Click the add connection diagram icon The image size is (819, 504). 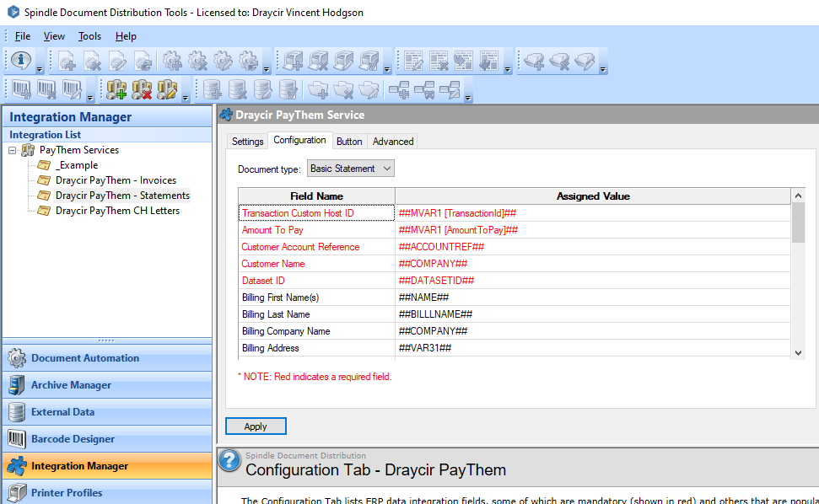tap(399, 89)
